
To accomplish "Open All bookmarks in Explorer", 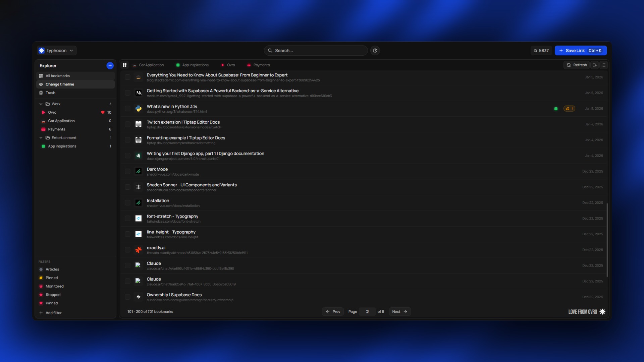I will (x=75, y=76).
